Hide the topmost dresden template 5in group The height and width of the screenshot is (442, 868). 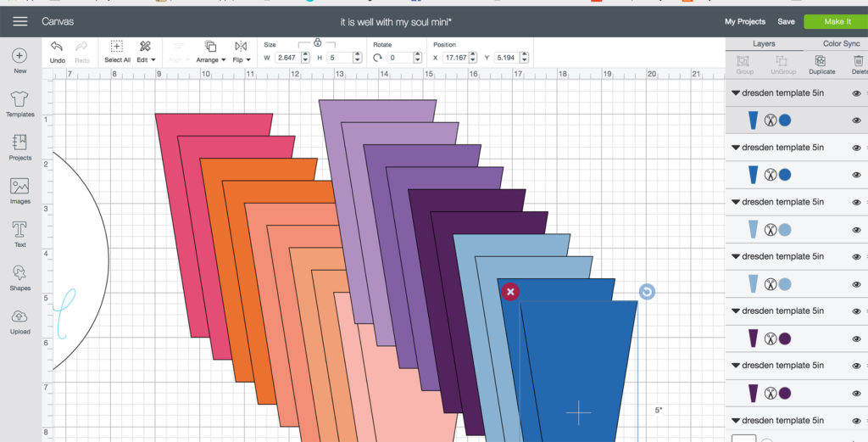856,93
